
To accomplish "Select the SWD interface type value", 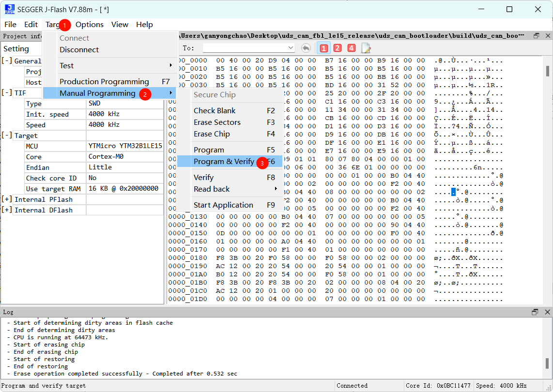I will click(x=125, y=103).
